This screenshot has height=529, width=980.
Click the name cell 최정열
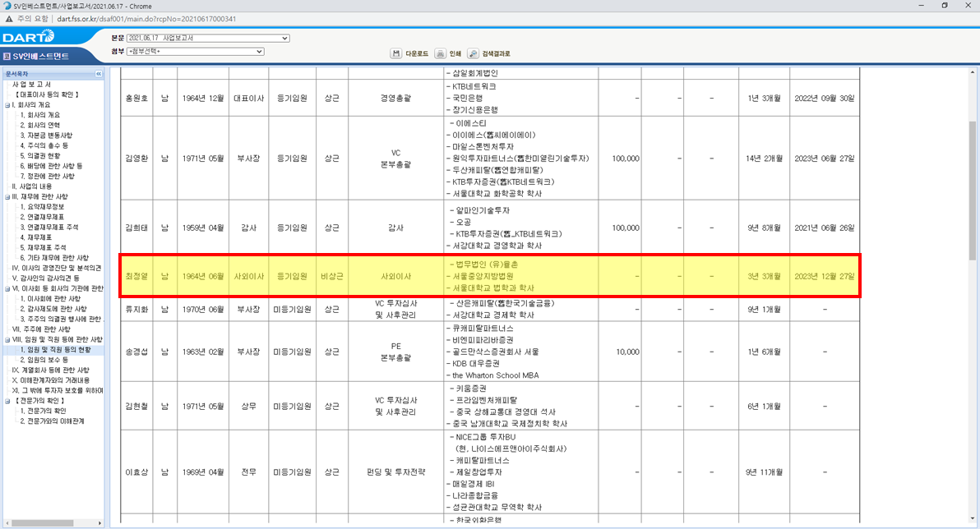(x=136, y=276)
